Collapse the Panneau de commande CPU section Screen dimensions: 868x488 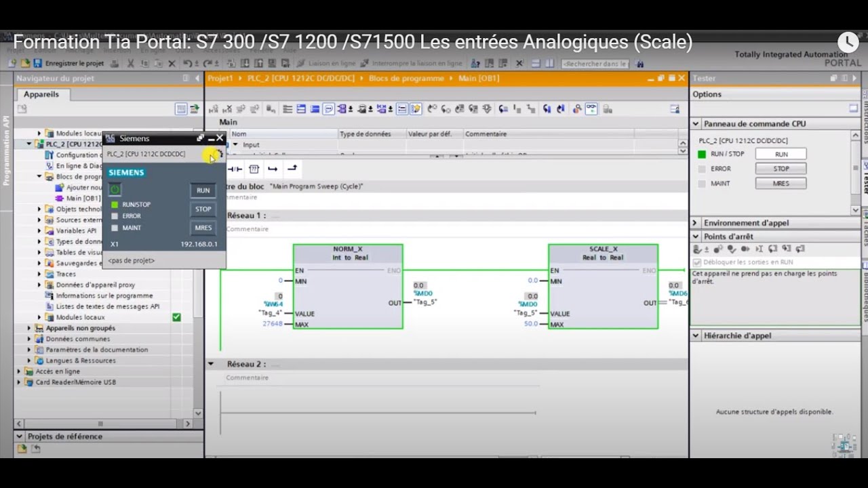pyautogui.click(x=696, y=124)
